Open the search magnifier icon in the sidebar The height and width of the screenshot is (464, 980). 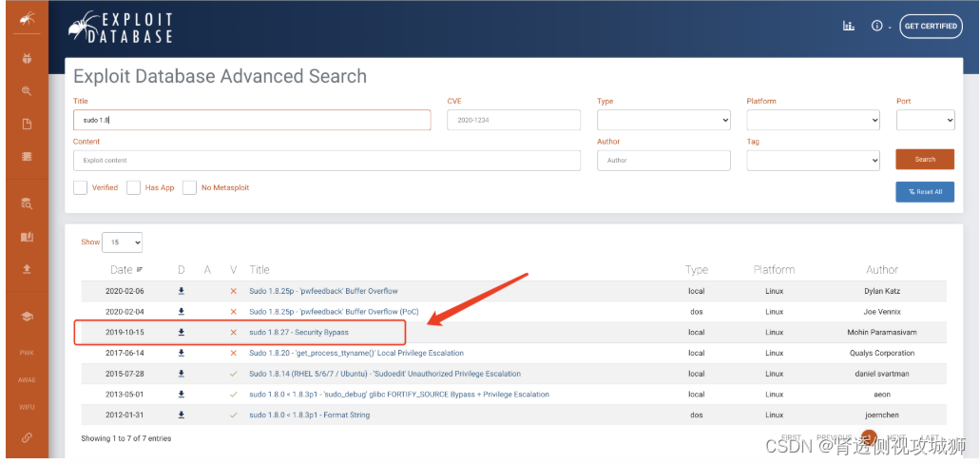27,91
